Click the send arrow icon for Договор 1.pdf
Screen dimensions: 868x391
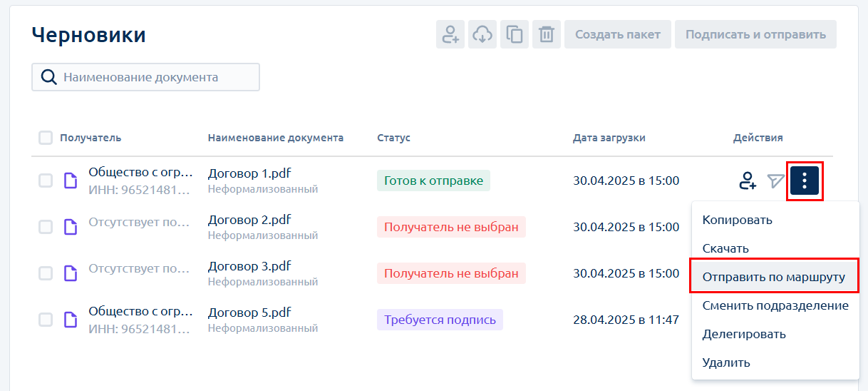pyautogui.click(x=776, y=181)
